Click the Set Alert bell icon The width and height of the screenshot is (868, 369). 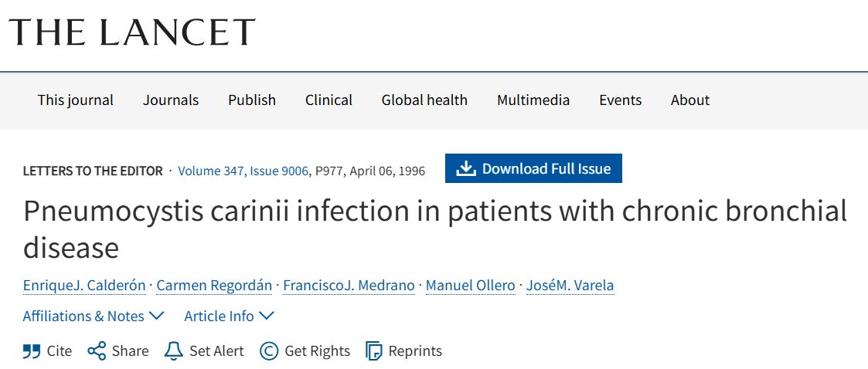coord(174,351)
